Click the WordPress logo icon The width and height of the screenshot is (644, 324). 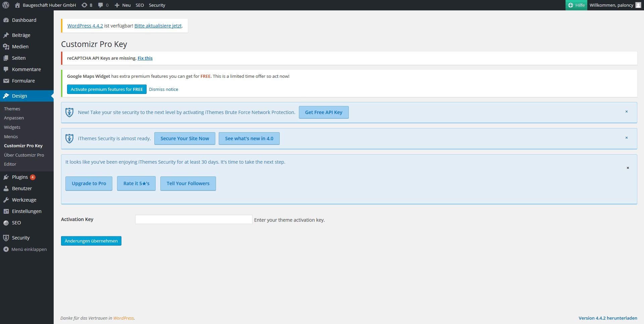tap(6, 5)
